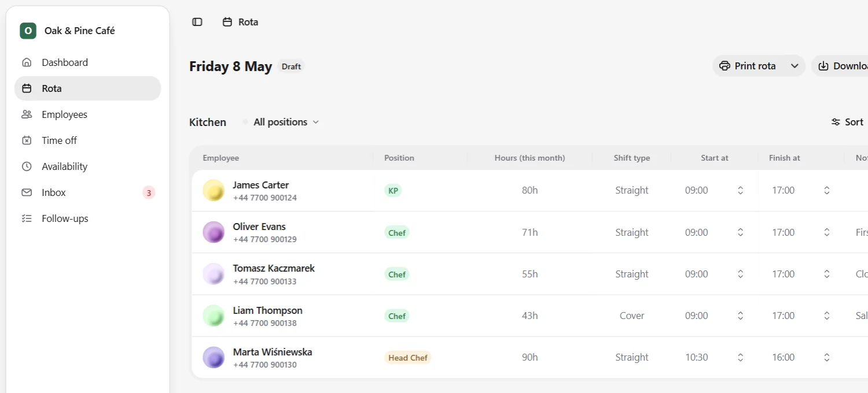Click Tomasz Kaczmarek's phone number
868x393 pixels.
click(265, 281)
